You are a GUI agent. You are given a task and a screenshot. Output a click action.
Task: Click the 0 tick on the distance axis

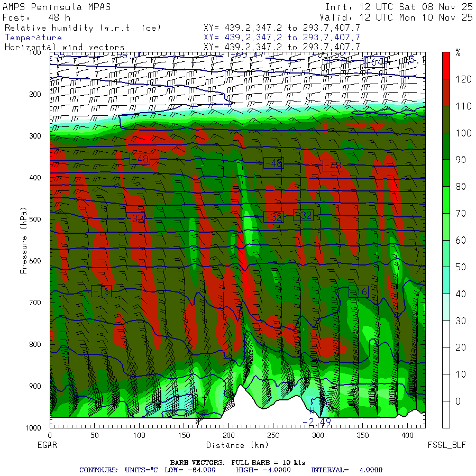[x=50, y=435]
